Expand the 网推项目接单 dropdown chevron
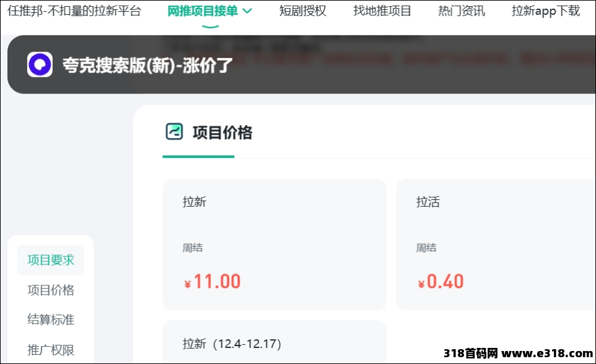Image resolution: width=596 pixels, height=364 pixels. pos(247,11)
